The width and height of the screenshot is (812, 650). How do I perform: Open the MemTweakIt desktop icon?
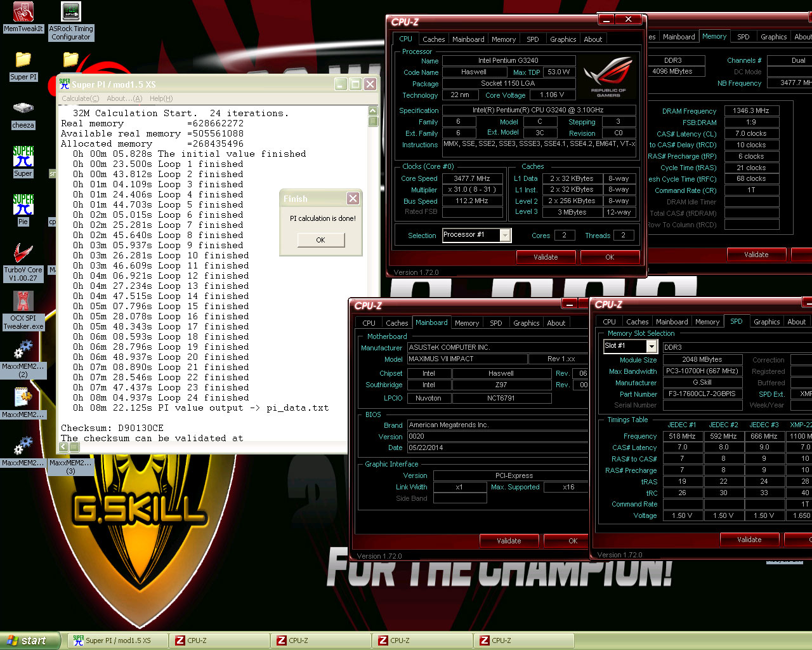[x=23, y=17]
